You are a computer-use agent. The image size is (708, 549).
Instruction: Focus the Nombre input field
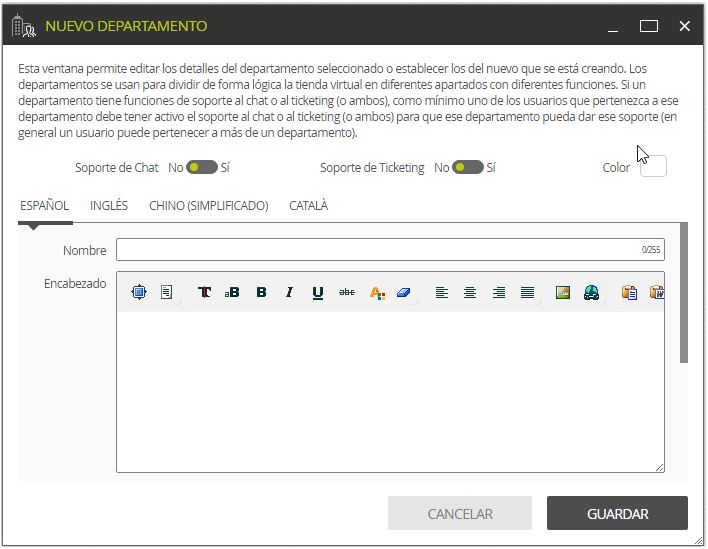pyautogui.click(x=390, y=250)
